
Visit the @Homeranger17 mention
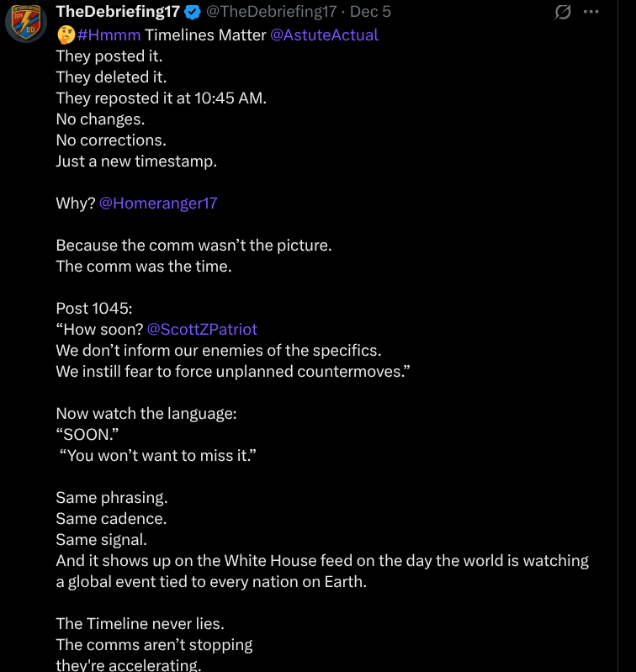point(158,203)
